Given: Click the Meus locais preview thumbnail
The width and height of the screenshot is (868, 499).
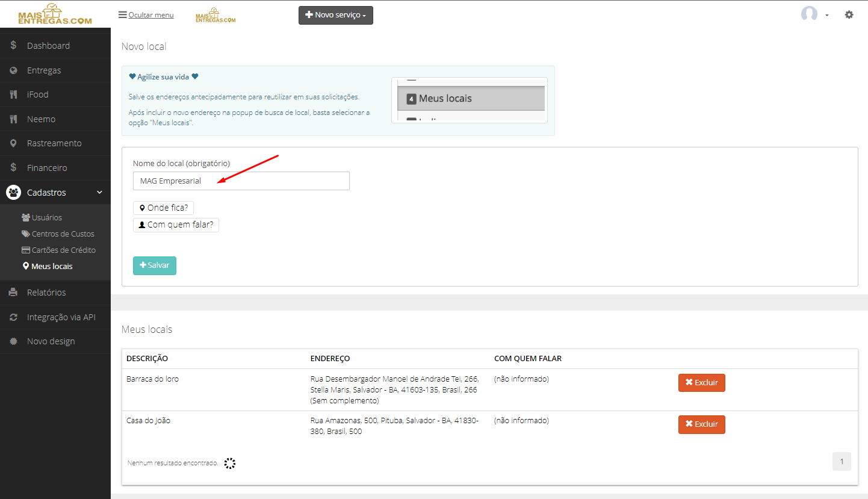Looking at the screenshot, I should tap(470, 100).
